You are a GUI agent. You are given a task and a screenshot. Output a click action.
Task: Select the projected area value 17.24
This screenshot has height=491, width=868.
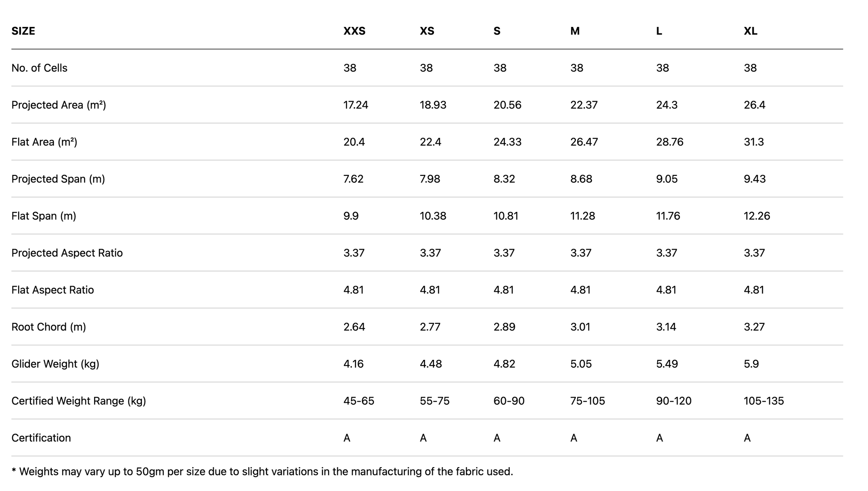tap(355, 105)
